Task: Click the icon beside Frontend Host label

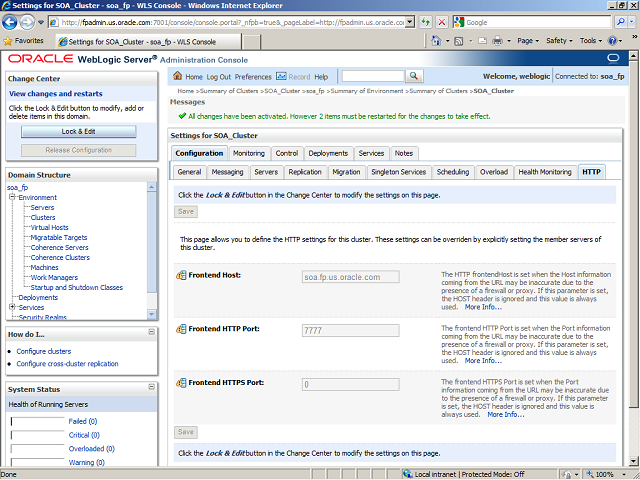Action: (x=181, y=275)
